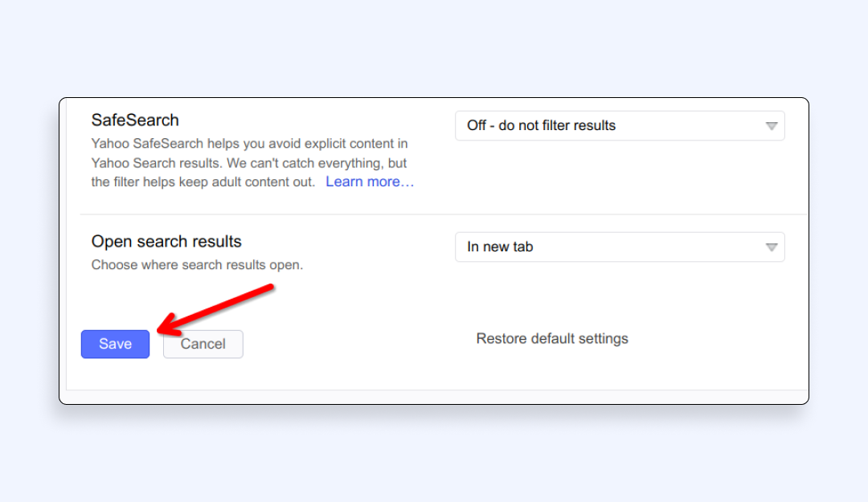Open the Learn more link
This screenshot has width=868, height=502.
[x=370, y=182]
